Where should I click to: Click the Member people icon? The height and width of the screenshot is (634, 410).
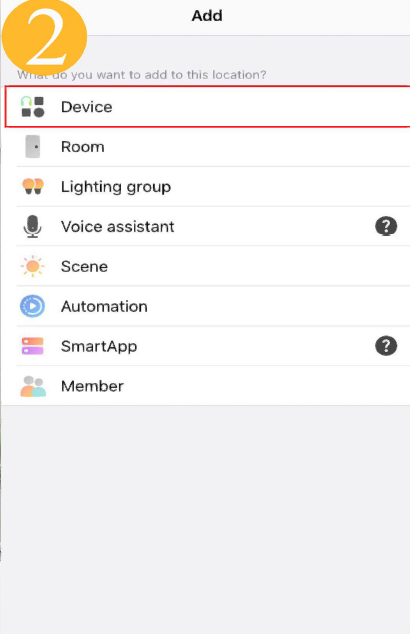point(33,386)
